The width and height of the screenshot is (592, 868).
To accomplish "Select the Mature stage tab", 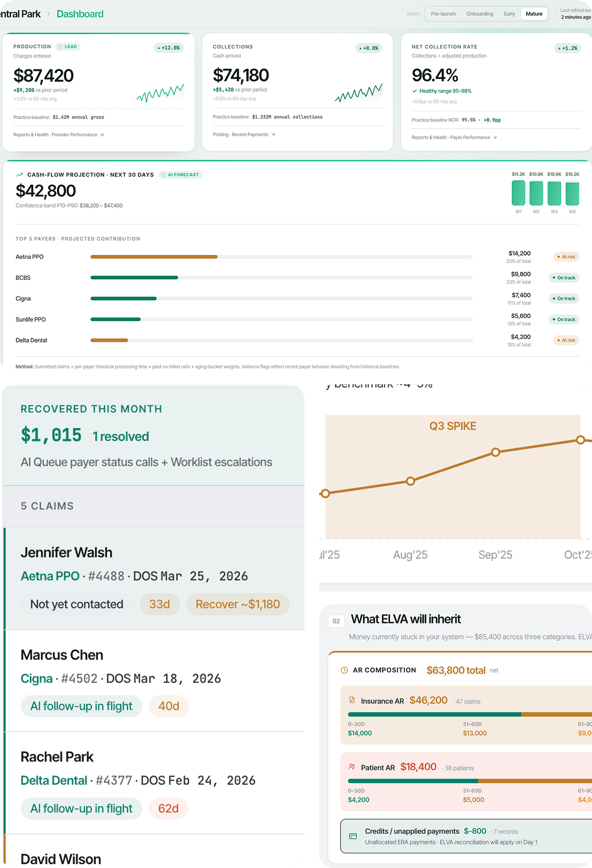I will point(534,14).
